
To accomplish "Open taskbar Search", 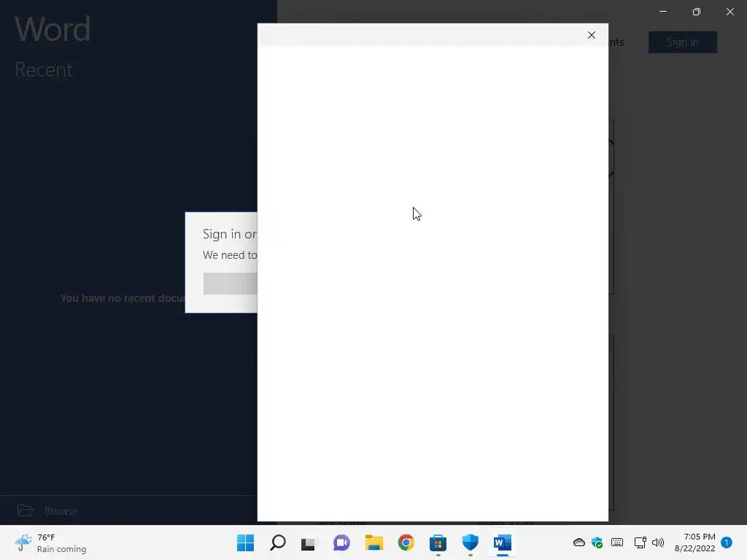I will point(278,542).
